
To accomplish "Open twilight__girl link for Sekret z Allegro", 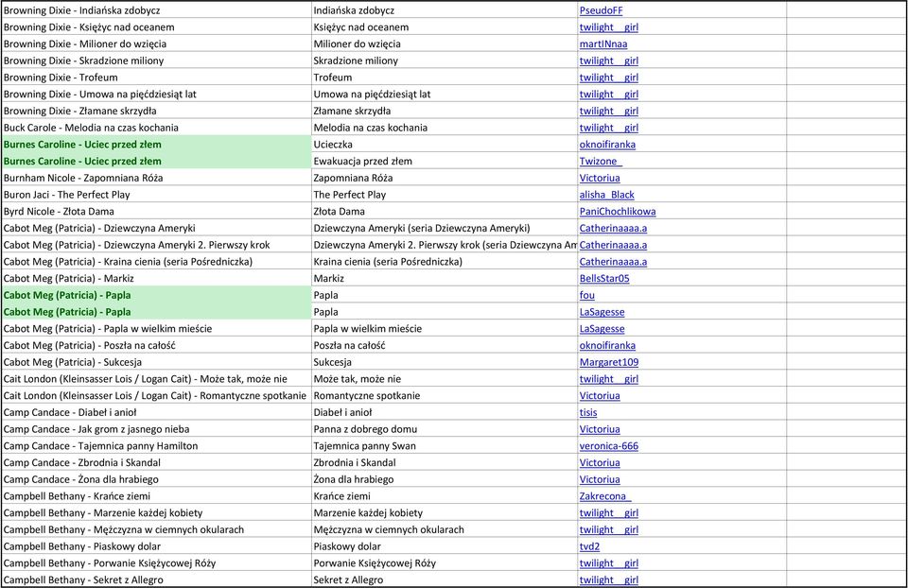I will click(608, 579).
